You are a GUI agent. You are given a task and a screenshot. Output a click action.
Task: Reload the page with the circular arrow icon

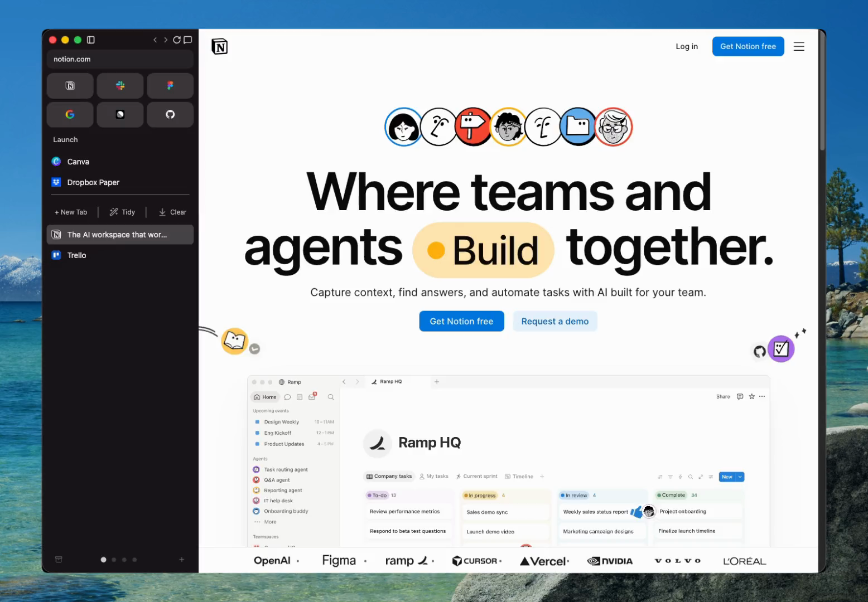click(177, 40)
